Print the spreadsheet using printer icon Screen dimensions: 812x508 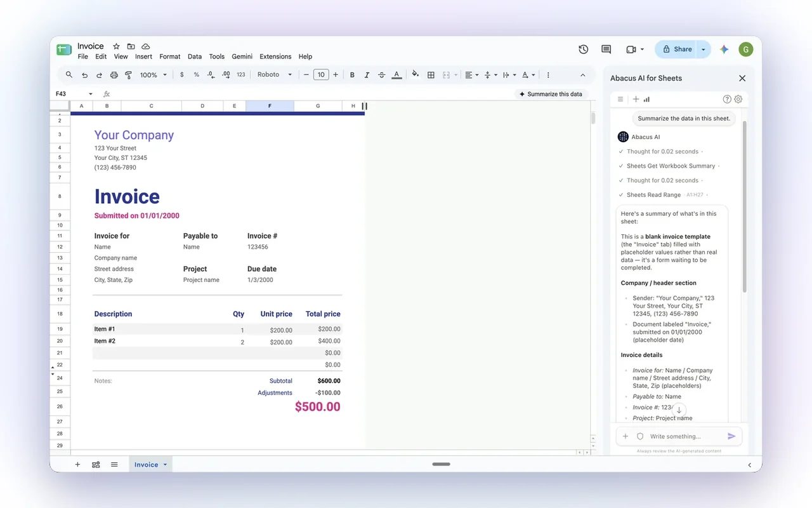[x=114, y=75]
